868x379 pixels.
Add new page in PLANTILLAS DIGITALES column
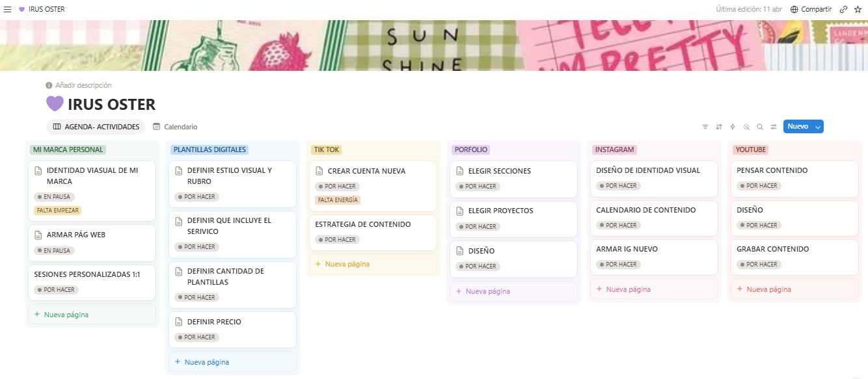(x=232, y=362)
